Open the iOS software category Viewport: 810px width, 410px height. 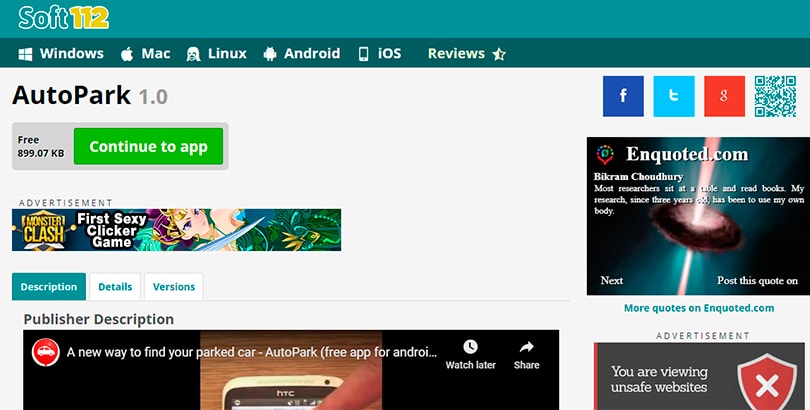coord(380,54)
